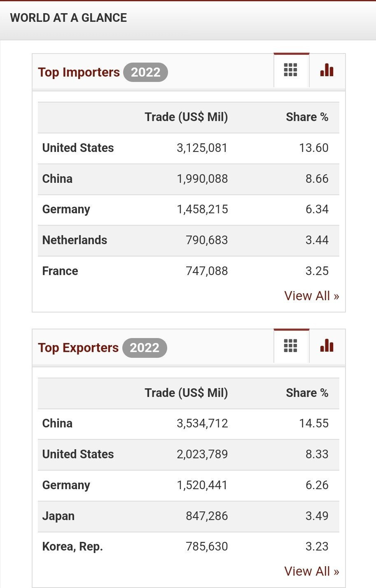Click the 2022 badge beside Top Importers
This screenshot has width=376, height=588.
145,72
